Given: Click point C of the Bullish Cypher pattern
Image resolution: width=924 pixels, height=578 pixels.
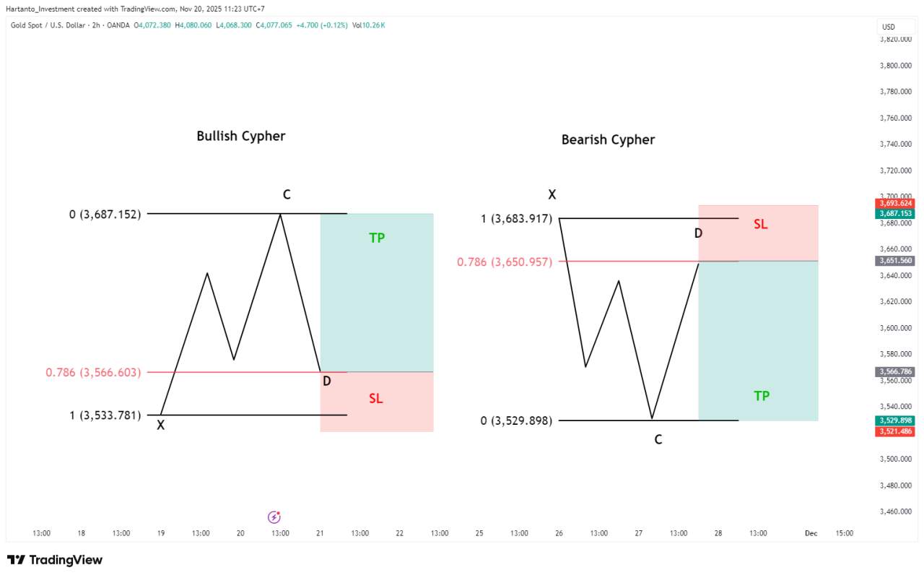Looking at the screenshot, I should [286, 194].
